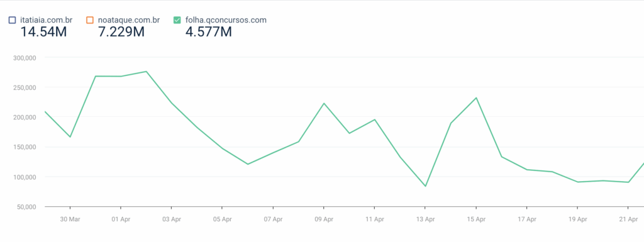Screen dimensions: 644x242
Task: Click the 14.54M total value
Action: tap(43, 31)
